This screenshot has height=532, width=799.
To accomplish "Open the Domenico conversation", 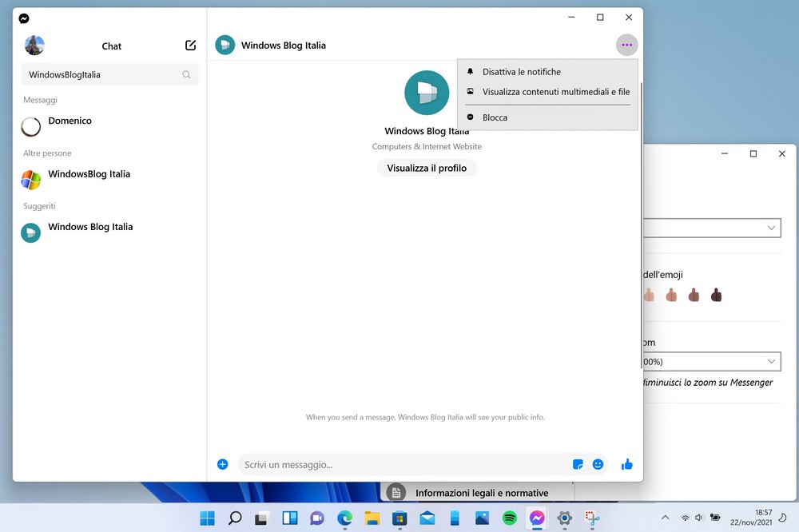I will pyautogui.click(x=70, y=121).
